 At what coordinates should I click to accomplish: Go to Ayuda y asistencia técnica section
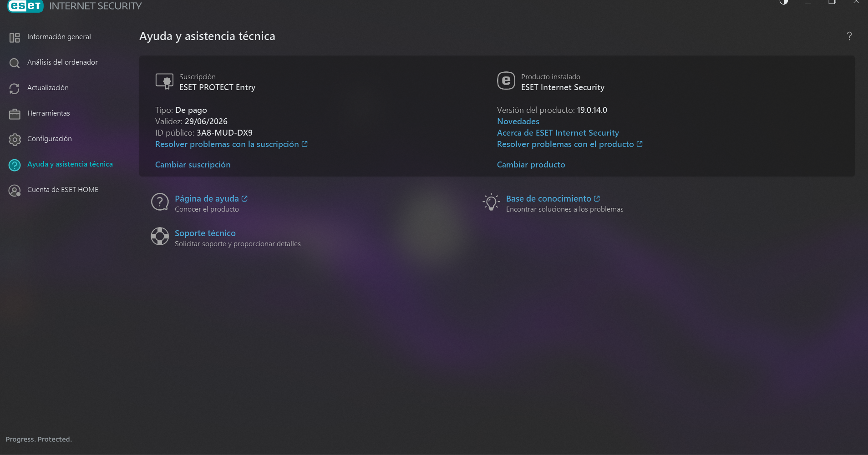coord(70,164)
